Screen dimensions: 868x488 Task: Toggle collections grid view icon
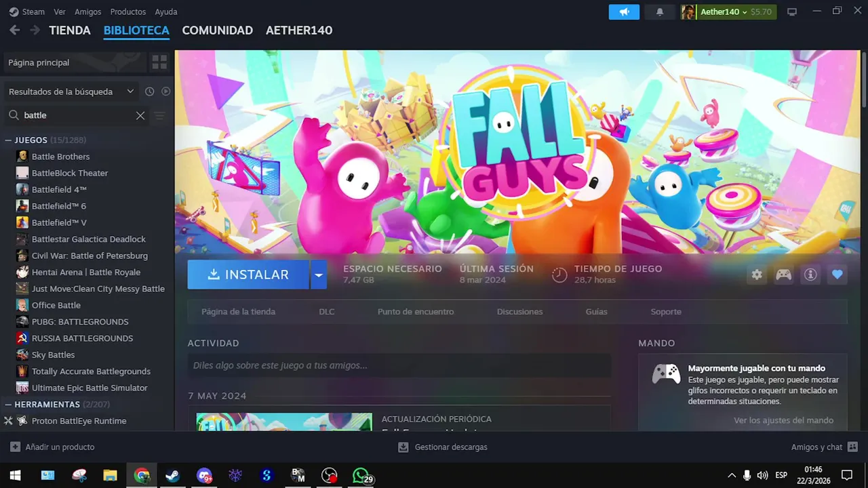pyautogui.click(x=159, y=62)
